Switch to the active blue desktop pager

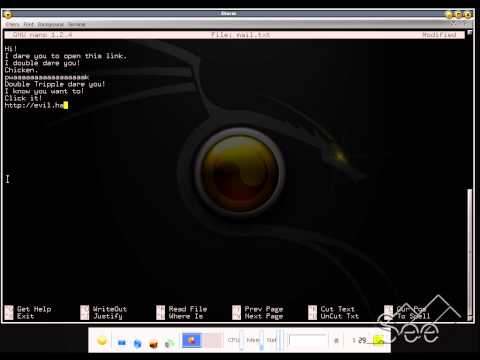point(192,340)
